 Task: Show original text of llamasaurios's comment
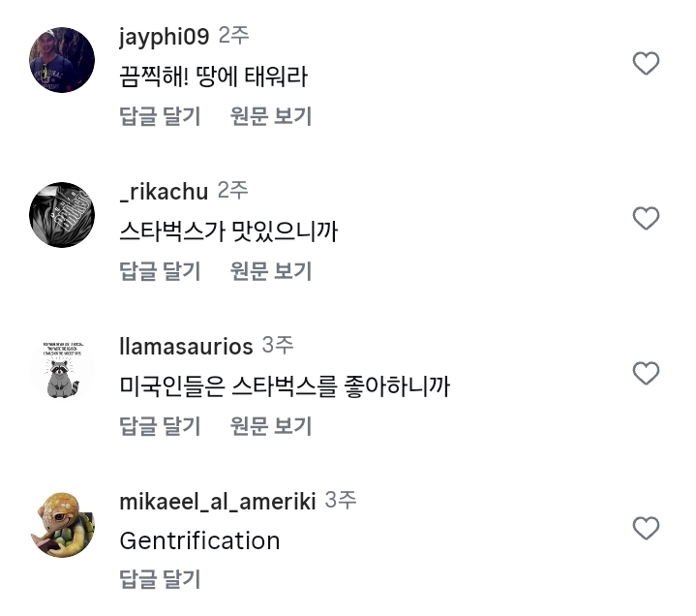271,426
